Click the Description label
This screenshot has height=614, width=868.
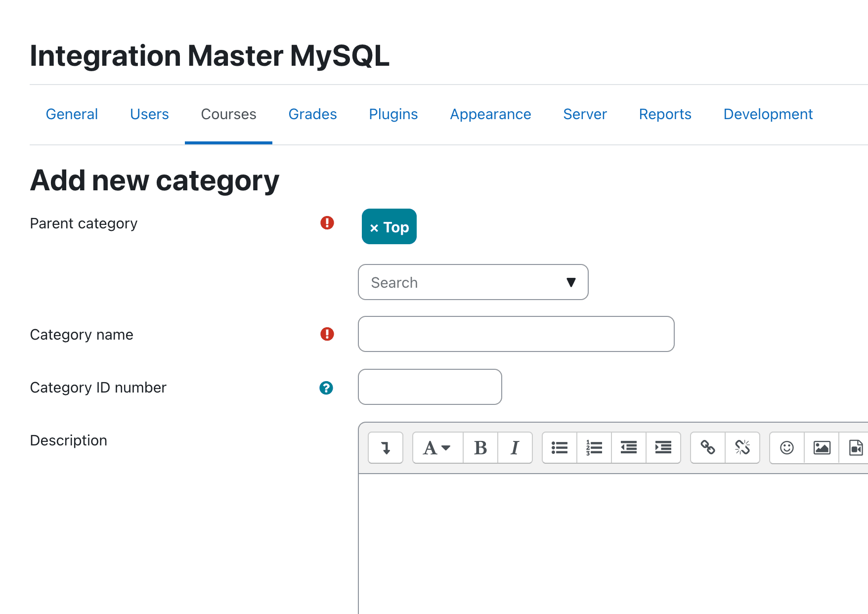68,440
